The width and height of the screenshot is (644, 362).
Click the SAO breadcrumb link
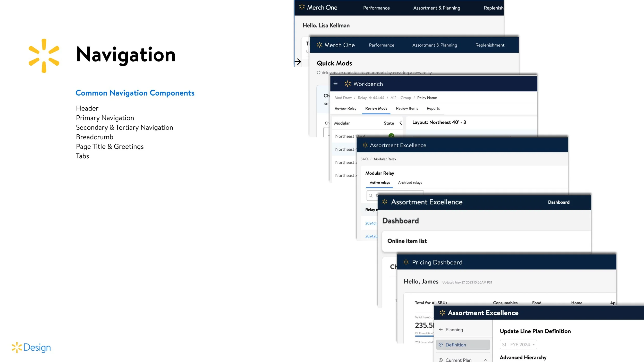364,159
